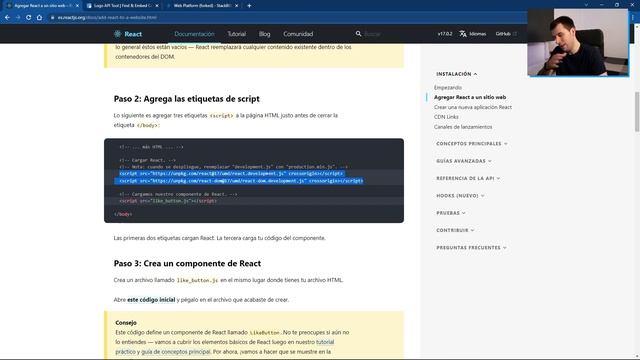Click the 'Paso 2: Agrega las etiquetas de script' heading

tap(187, 99)
